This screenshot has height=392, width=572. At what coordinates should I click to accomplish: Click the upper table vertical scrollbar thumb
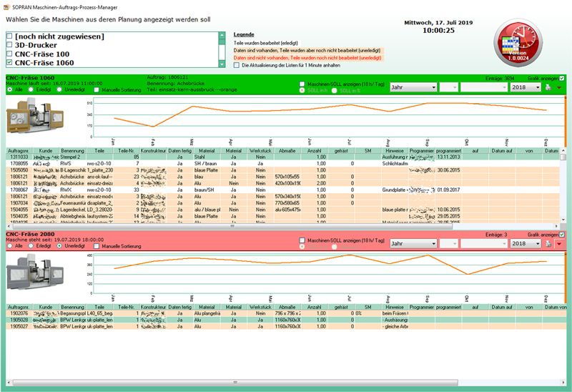click(x=563, y=157)
